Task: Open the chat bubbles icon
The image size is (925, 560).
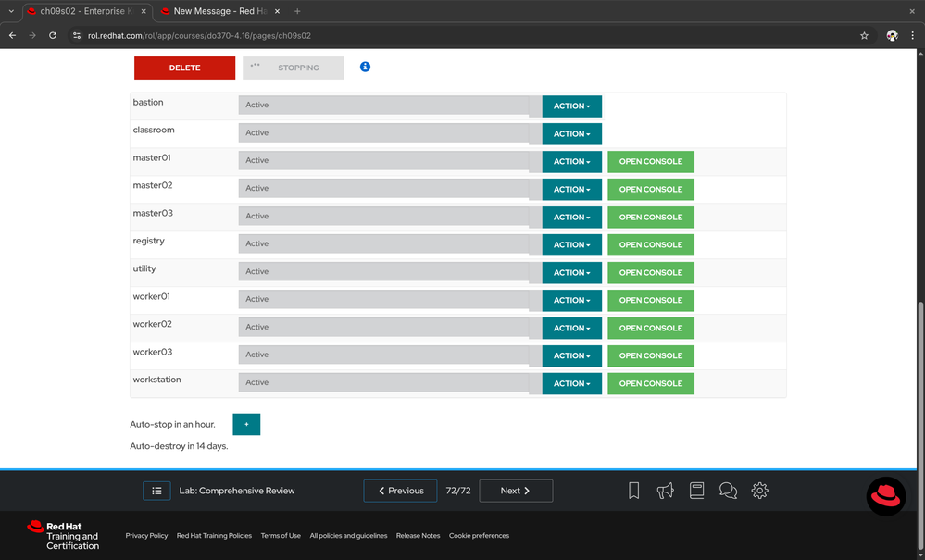Action: point(728,491)
